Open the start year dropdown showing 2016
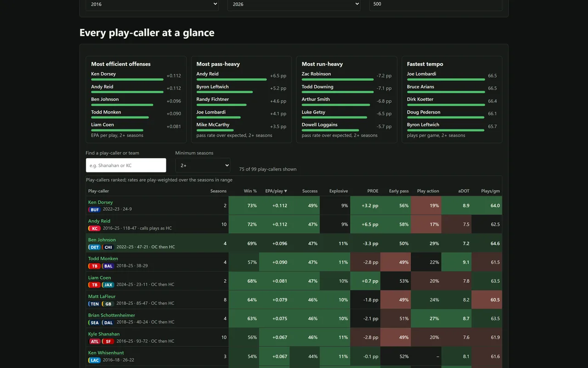The height and width of the screenshot is (368, 588). [152, 4]
